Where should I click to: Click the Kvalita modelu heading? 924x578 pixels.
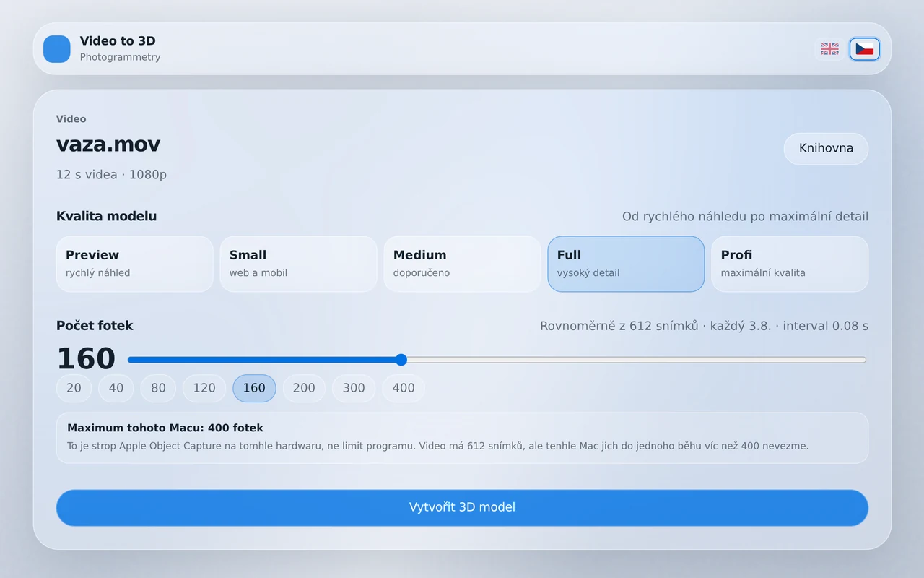(106, 216)
